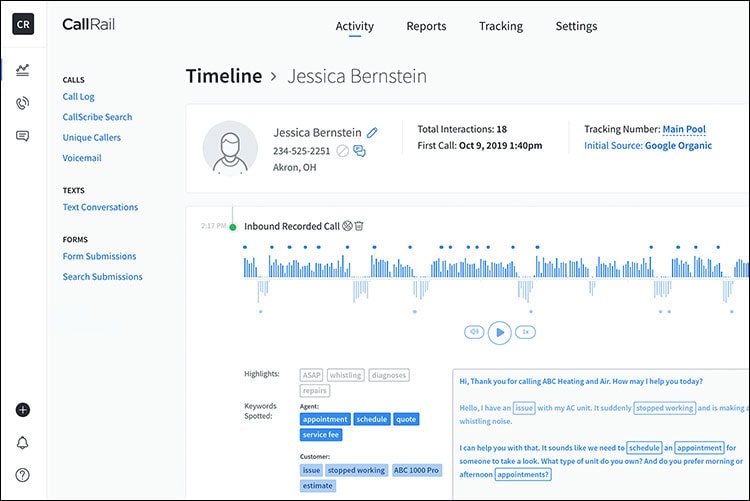Click highlighted 'stopped working' in transcript
This screenshot has width=750, height=501.
(x=664, y=408)
